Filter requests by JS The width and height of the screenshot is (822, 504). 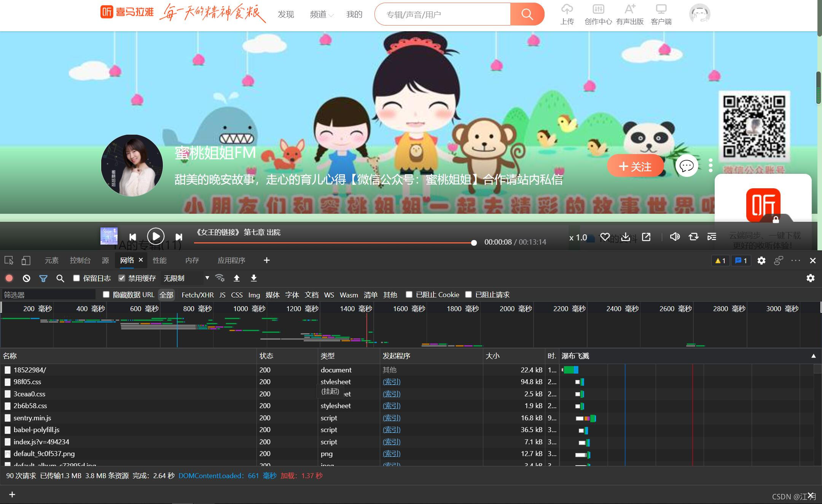(x=223, y=295)
